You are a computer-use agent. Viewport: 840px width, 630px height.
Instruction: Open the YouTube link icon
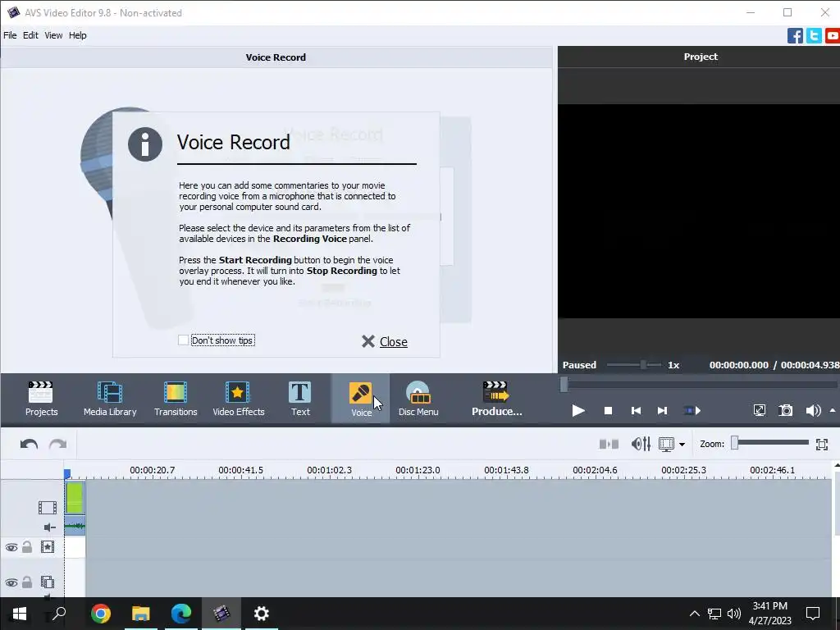coord(833,36)
